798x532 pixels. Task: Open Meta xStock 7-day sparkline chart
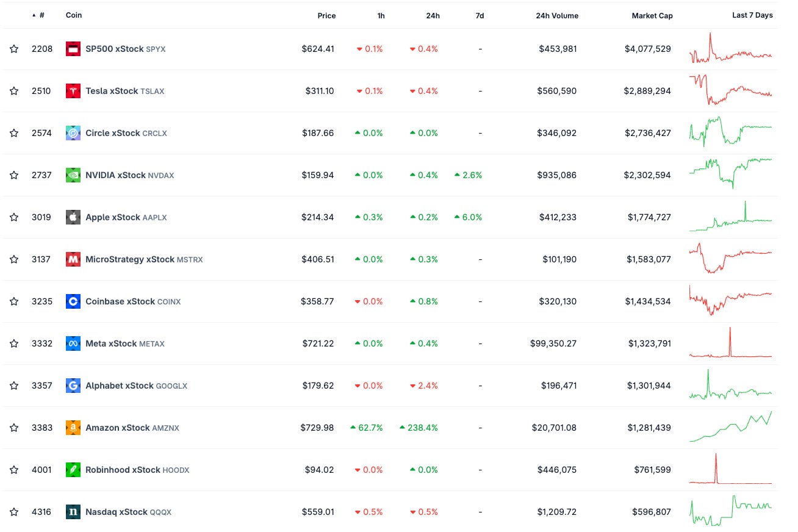[x=731, y=342]
